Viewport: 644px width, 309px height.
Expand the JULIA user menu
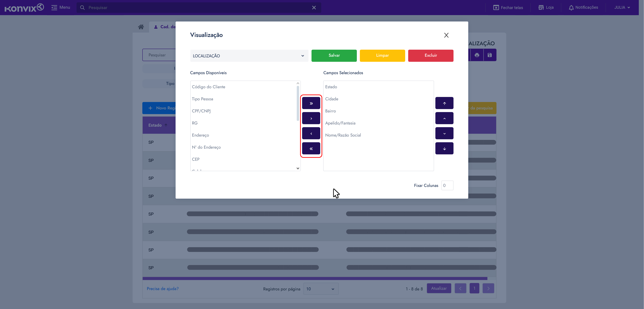pyautogui.click(x=622, y=8)
